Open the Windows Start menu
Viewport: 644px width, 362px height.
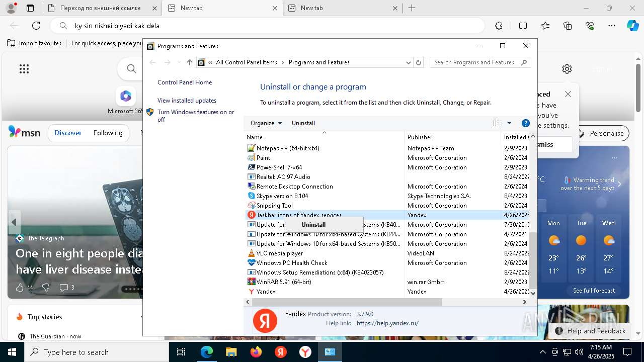click(x=12, y=352)
